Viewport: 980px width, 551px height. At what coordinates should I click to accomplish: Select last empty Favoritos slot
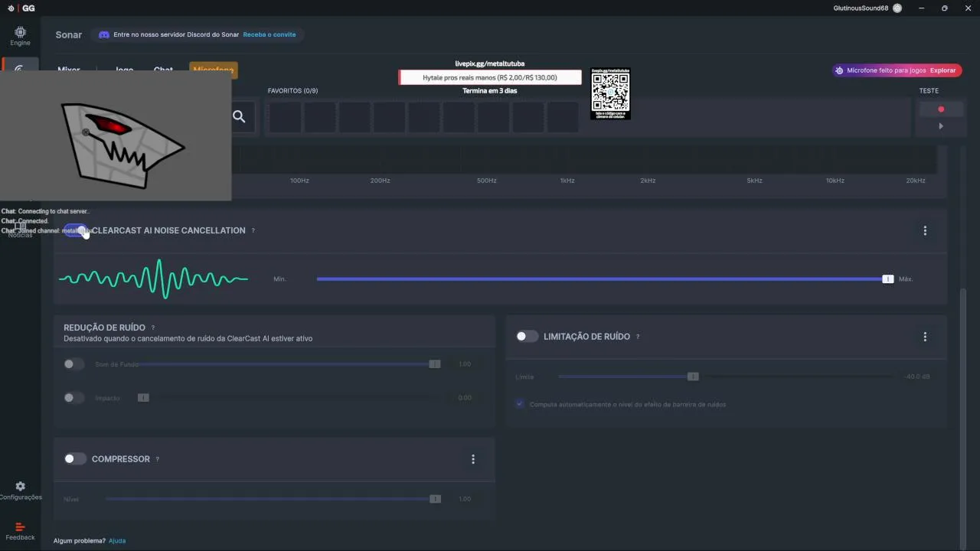pyautogui.click(x=563, y=117)
